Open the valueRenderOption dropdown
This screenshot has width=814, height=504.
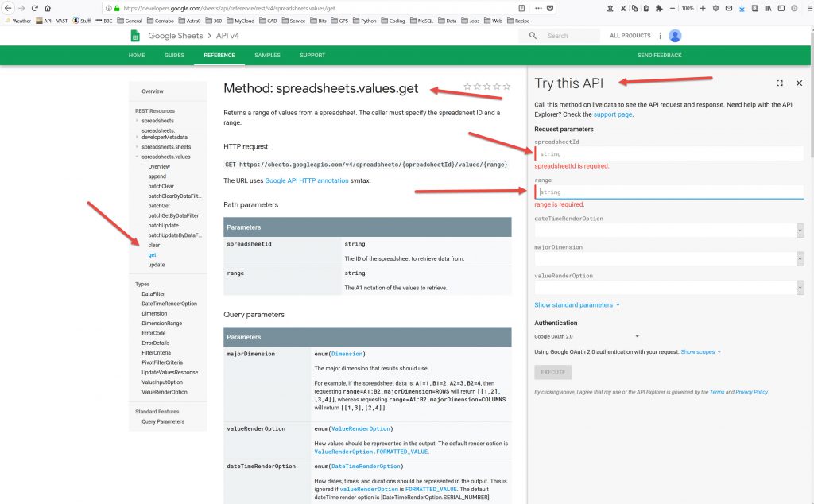point(799,287)
